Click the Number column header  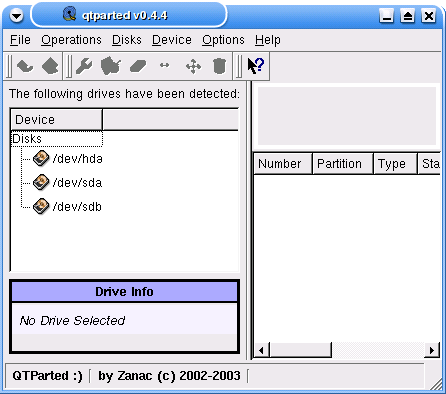283,164
